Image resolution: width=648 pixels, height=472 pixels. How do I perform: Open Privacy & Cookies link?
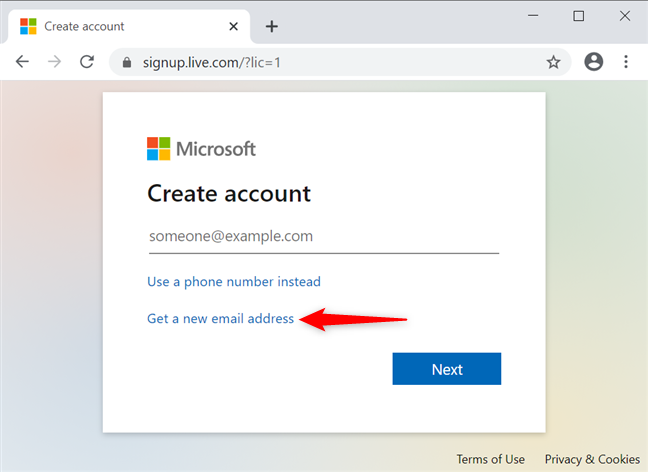(592, 459)
